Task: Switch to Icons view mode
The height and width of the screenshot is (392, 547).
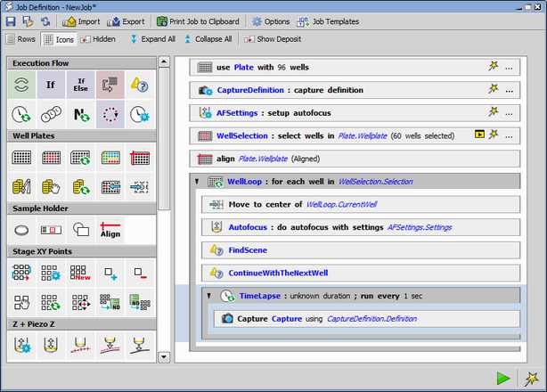Action: coord(60,39)
